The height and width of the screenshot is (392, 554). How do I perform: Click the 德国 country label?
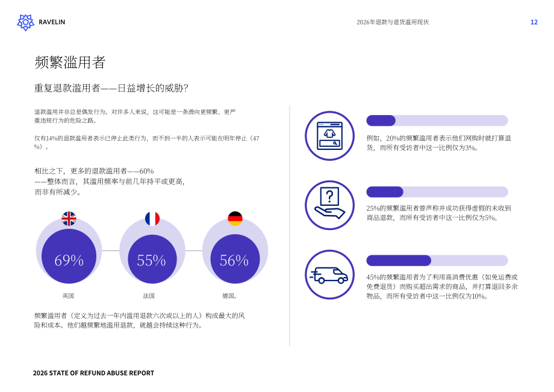(229, 296)
